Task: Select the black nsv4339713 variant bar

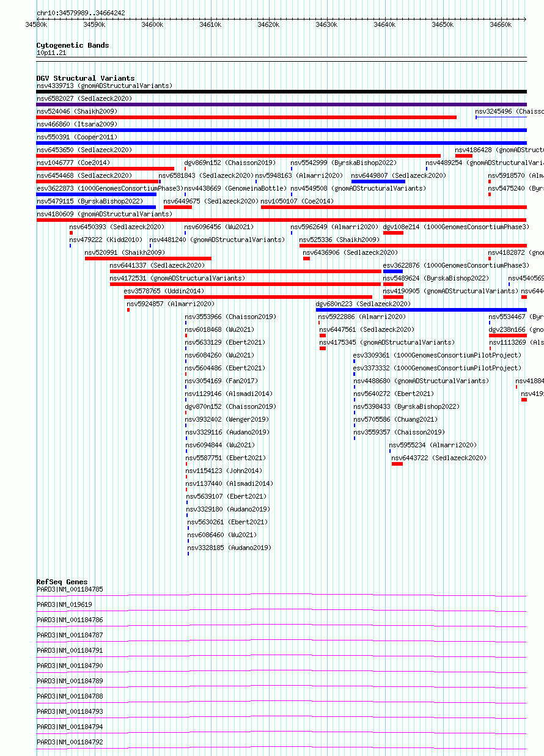Action: click(x=281, y=92)
